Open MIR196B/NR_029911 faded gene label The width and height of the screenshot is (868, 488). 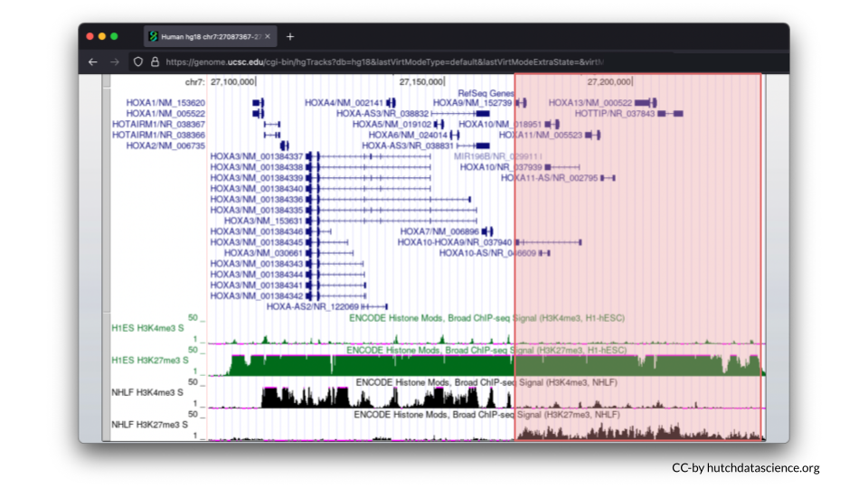[497, 156]
